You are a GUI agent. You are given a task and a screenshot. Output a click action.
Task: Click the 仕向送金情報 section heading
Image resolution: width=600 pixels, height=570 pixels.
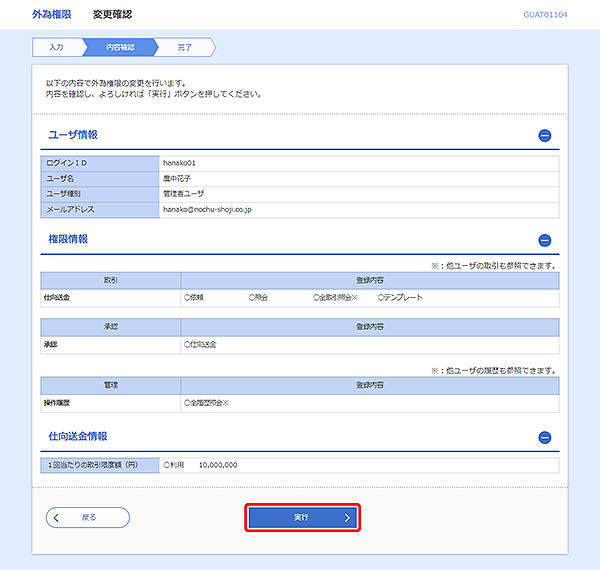tap(78, 436)
